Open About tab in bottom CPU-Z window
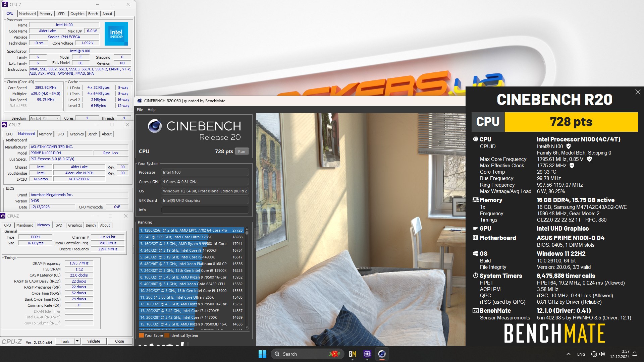Screen dimensions: 644x362 point(105,225)
